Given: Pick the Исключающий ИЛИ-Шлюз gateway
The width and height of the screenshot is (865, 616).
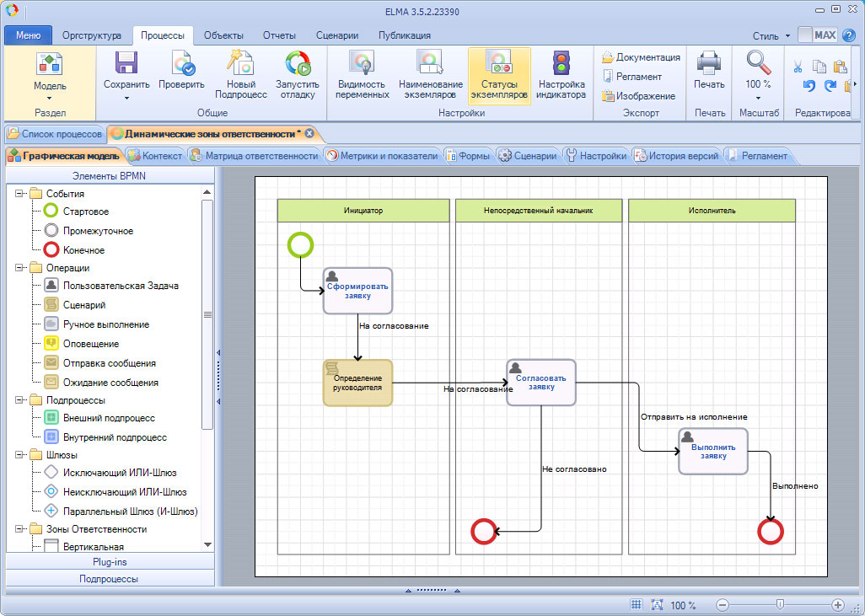Looking at the screenshot, I should (x=110, y=473).
